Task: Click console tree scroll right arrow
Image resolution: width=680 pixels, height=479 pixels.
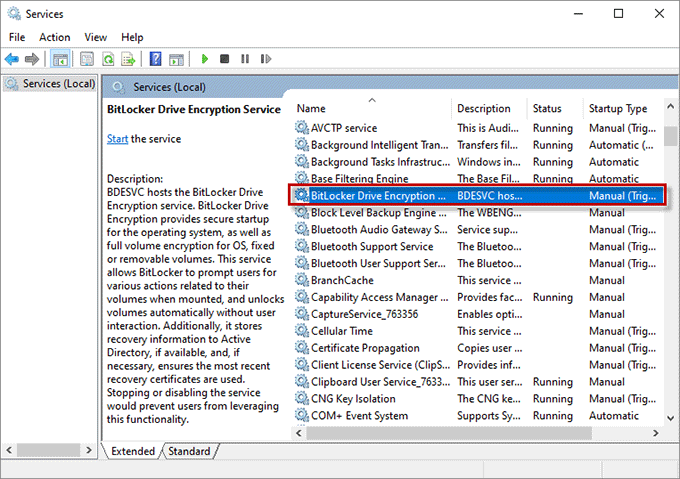Action: point(89,450)
